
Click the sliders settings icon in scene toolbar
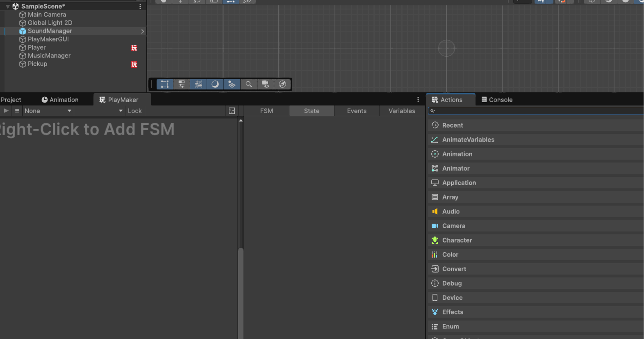(x=181, y=84)
